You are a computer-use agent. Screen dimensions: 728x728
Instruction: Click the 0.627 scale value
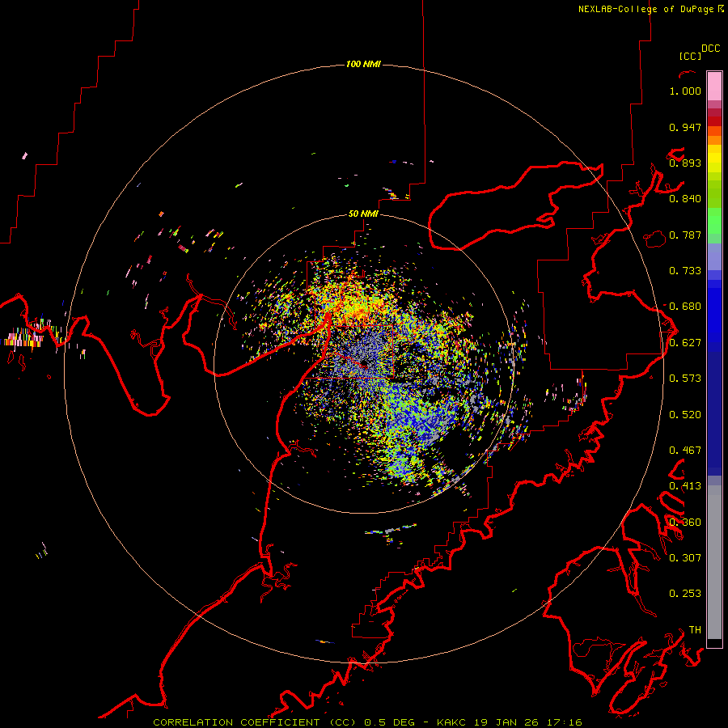(685, 343)
